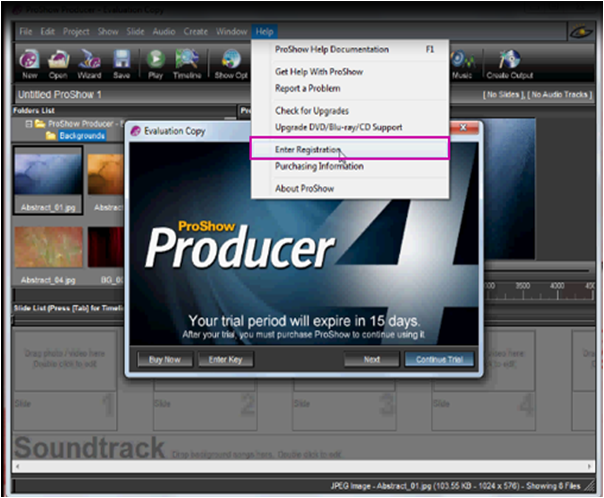
Task: Choose Report a Problem
Action: click(x=350, y=88)
